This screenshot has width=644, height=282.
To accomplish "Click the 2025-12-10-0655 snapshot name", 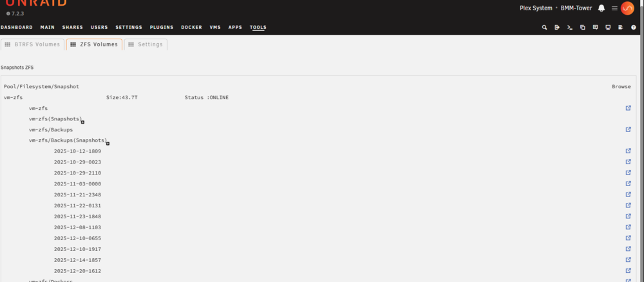I will [x=78, y=238].
